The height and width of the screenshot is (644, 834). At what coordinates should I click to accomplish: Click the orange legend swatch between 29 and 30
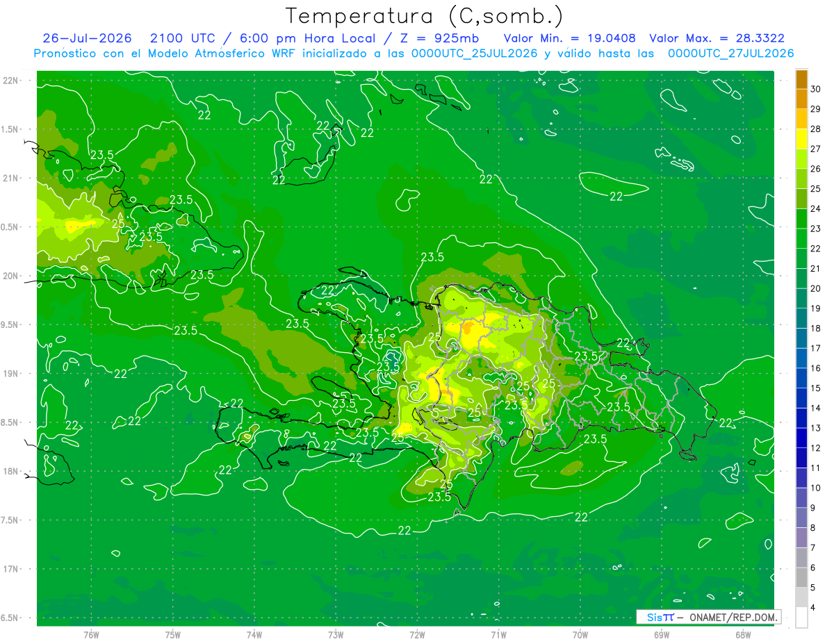pos(801,99)
